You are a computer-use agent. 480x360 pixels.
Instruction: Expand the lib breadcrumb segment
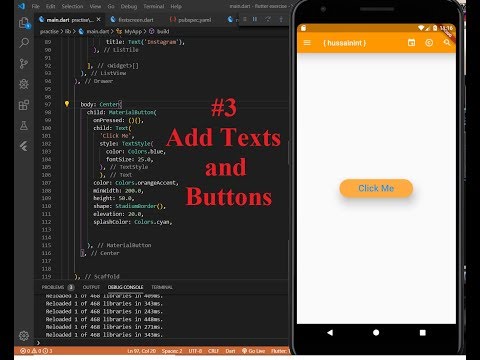[68, 31]
